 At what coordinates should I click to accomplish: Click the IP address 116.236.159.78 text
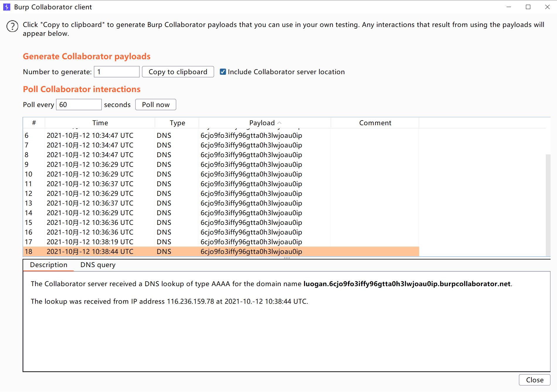click(x=190, y=301)
